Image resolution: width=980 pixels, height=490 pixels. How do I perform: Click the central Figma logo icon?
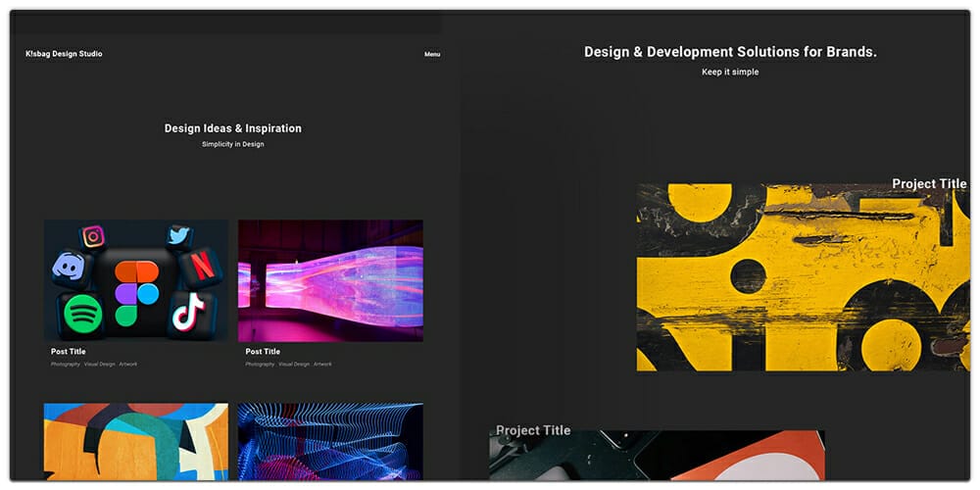(x=135, y=291)
